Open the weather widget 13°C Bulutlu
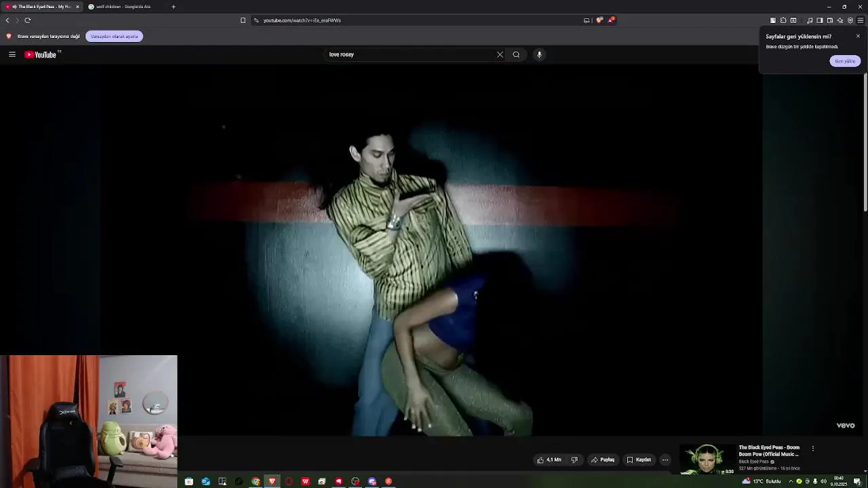 tap(762, 481)
